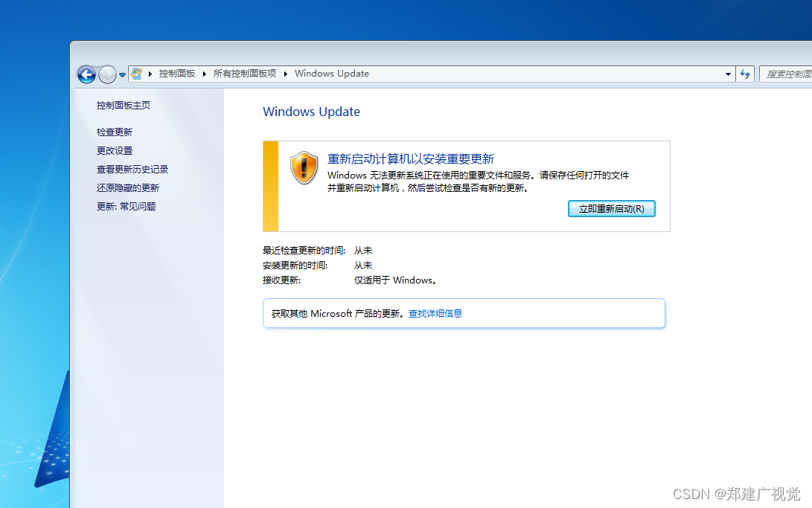The image size is (812, 508).
Task: Open 更改设置 in the sidebar
Action: (x=115, y=151)
